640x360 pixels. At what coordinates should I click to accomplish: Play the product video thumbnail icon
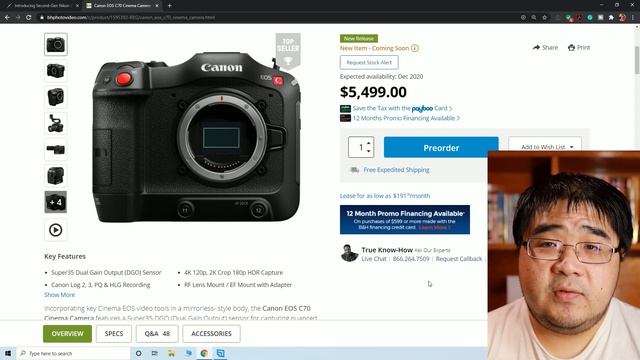56,230
